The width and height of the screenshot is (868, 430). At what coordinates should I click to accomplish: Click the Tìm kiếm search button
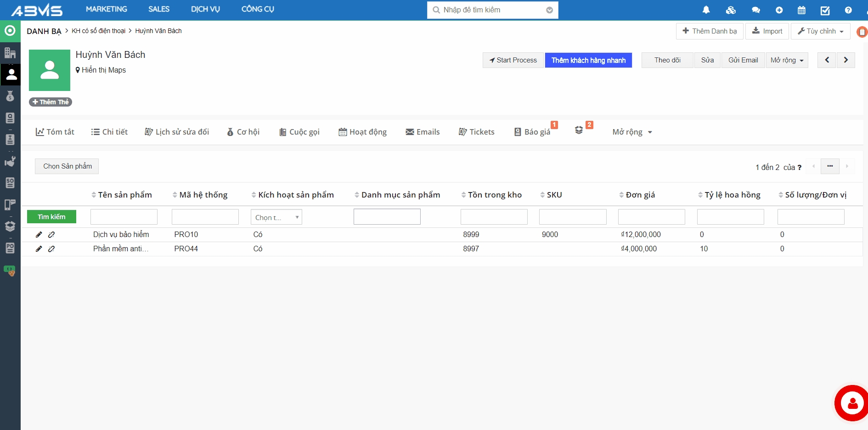click(51, 217)
